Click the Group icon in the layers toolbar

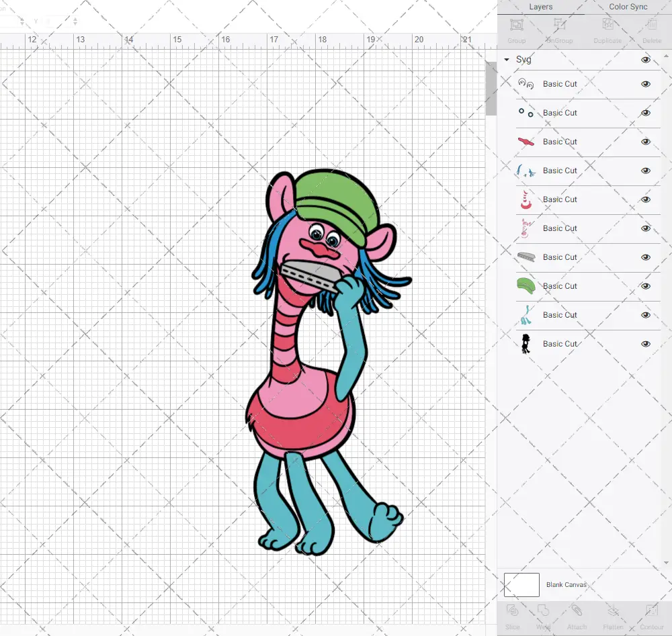(x=516, y=25)
